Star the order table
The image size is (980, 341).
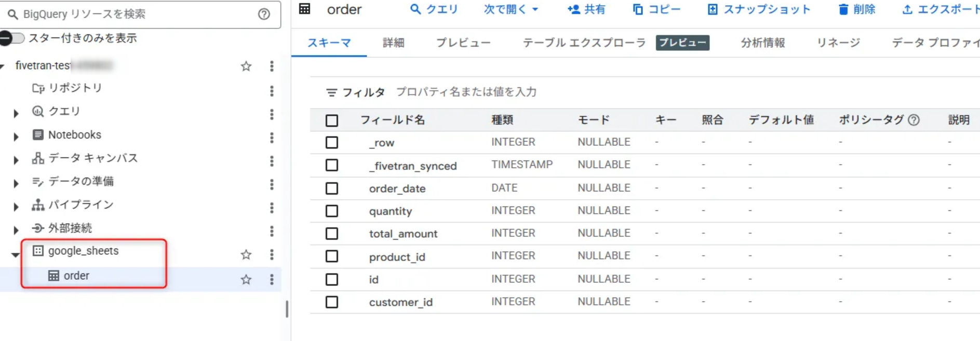[246, 279]
